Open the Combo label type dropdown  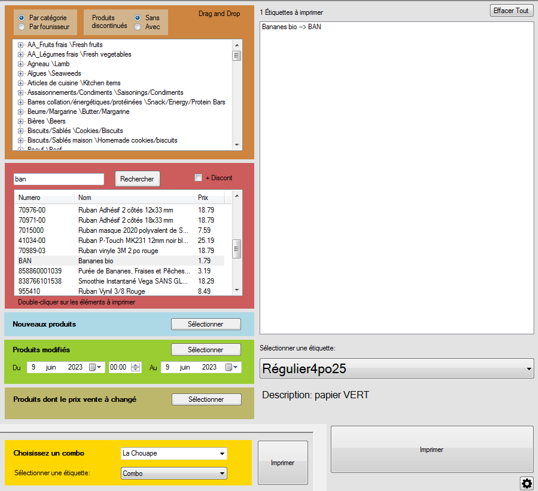click(x=174, y=473)
